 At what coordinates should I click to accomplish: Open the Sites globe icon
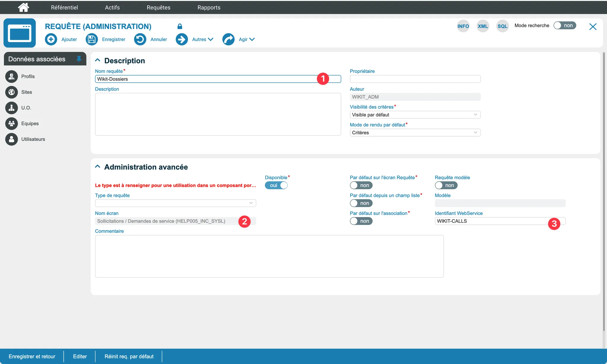[12, 92]
